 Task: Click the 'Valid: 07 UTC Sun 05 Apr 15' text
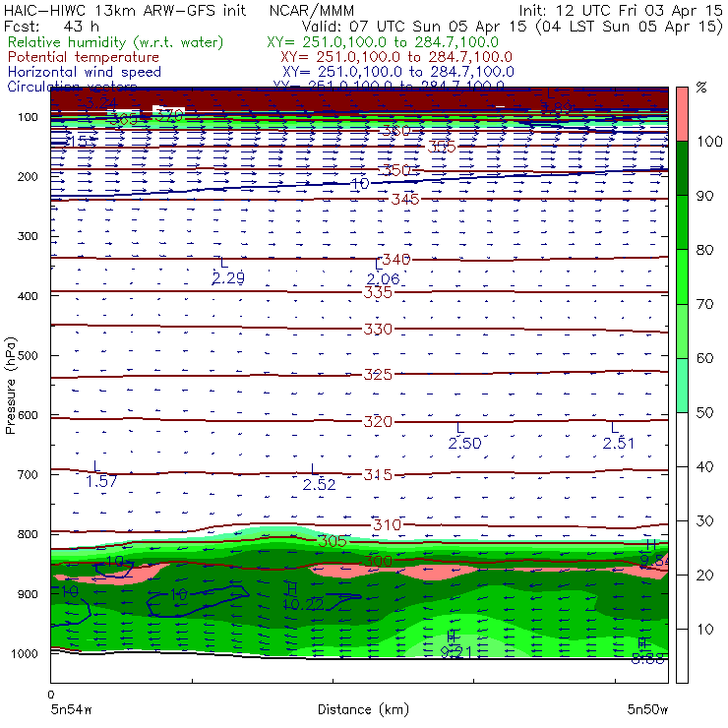click(x=414, y=27)
